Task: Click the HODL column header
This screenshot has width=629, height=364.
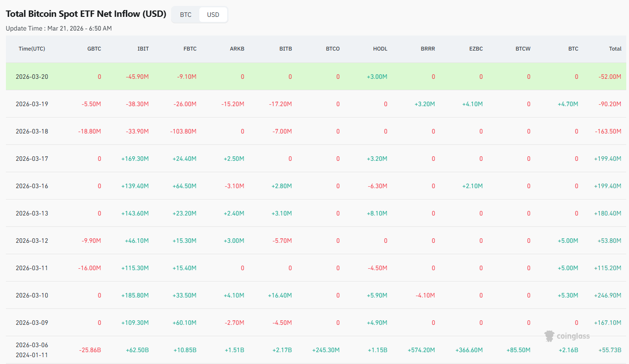Action: pos(380,49)
